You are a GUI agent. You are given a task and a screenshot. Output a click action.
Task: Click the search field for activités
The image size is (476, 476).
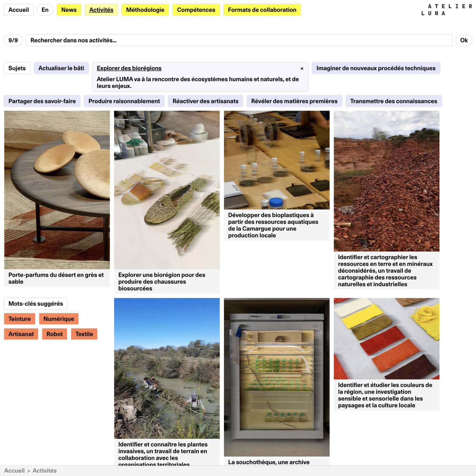(x=239, y=40)
